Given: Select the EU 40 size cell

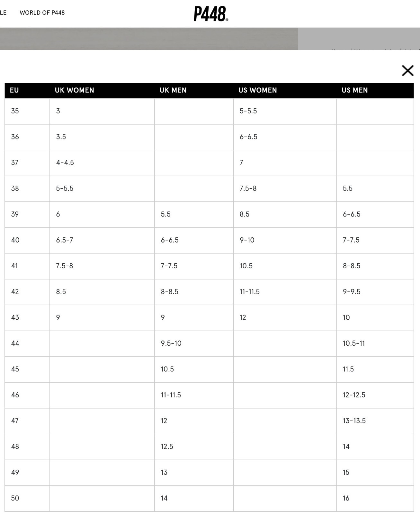Looking at the screenshot, I should coord(27,240).
